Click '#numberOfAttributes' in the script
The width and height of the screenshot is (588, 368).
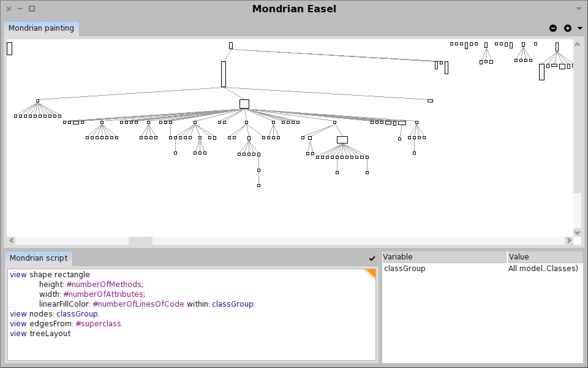click(103, 294)
